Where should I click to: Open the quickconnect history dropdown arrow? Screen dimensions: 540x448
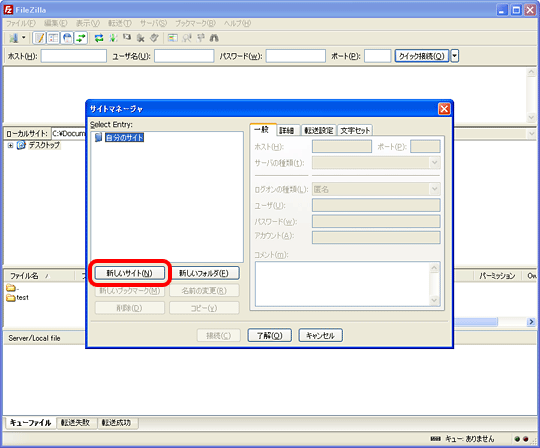[x=455, y=56]
